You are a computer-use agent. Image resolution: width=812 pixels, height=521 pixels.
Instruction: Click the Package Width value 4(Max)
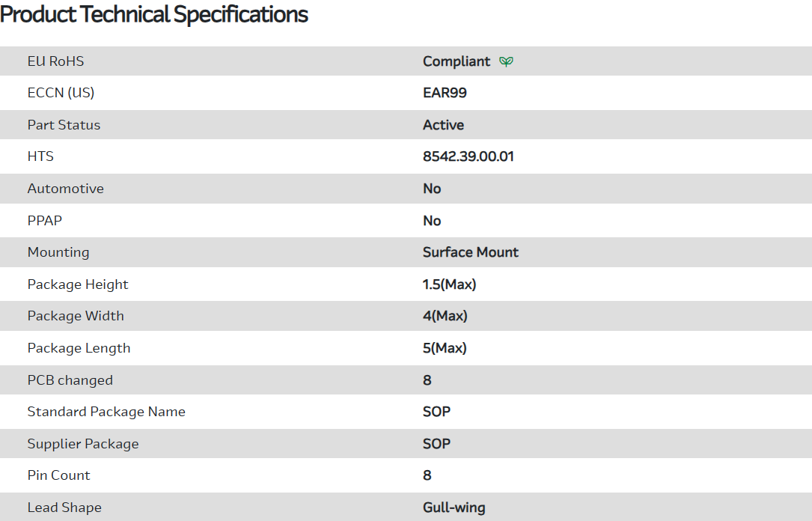445,316
